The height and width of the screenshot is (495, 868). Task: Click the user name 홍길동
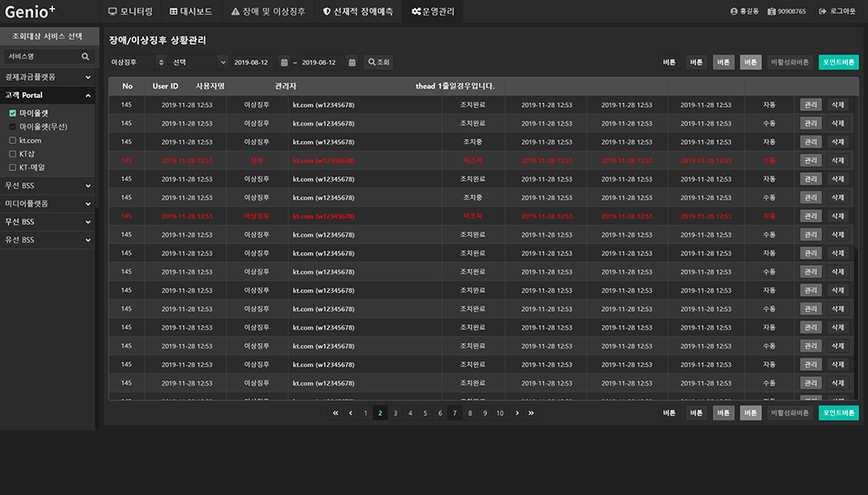[x=749, y=11]
